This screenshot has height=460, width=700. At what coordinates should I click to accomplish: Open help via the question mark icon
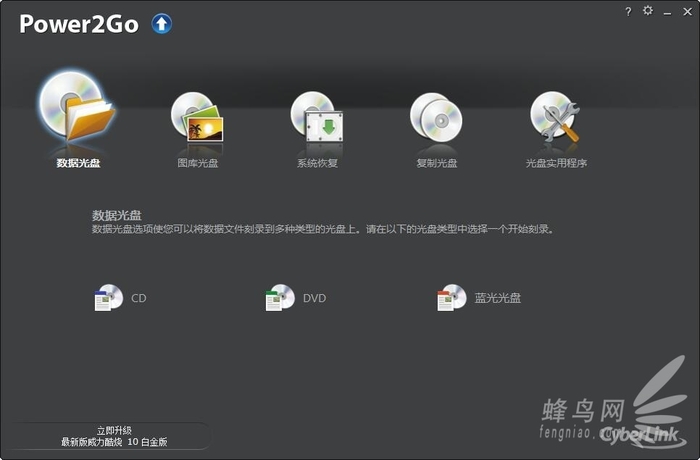pyautogui.click(x=628, y=12)
